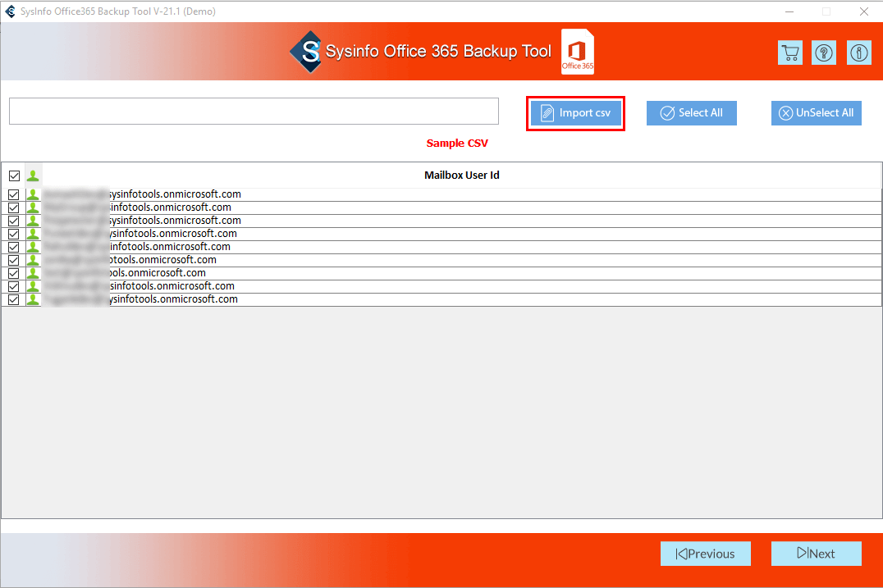Open the shopping cart purchase icon

pos(790,52)
